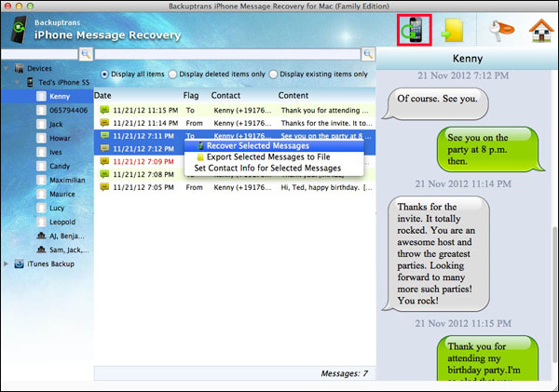Click the message icon of deleted 7:09 PM row
Viewport: 559px width, 392px height.
pyautogui.click(x=104, y=161)
